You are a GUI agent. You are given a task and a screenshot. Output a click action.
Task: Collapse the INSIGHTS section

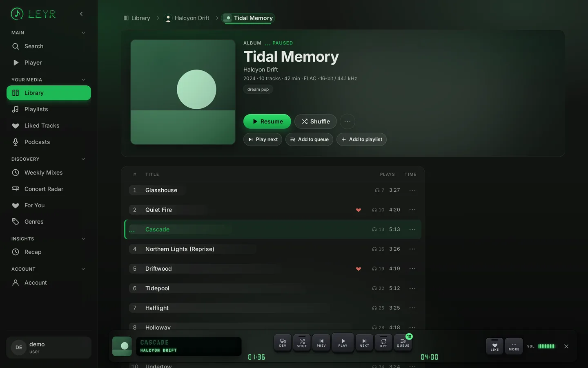click(x=83, y=239)
